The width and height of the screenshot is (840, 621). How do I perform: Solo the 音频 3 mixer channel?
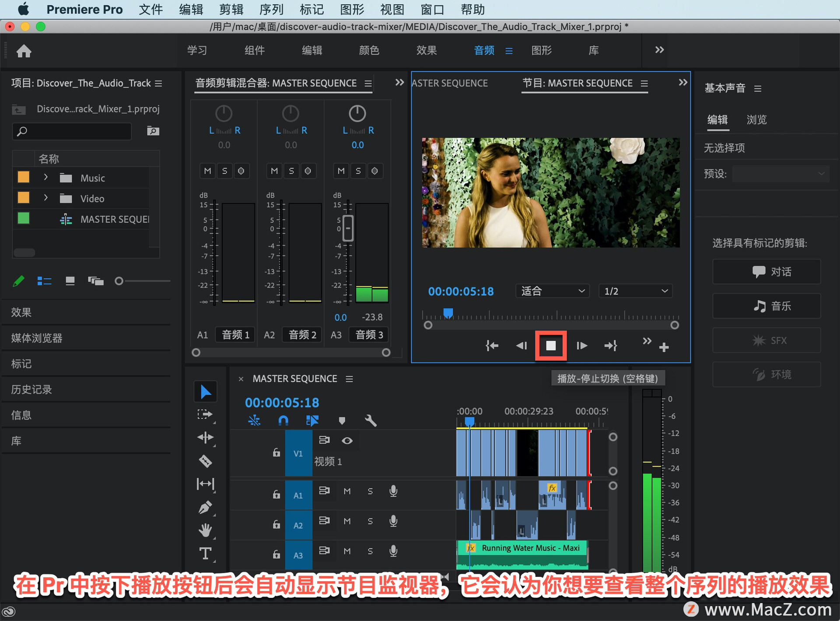pos(358,171)
